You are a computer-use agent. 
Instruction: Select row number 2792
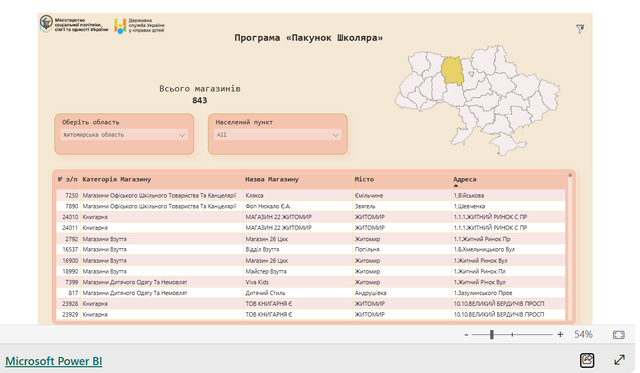71,239
